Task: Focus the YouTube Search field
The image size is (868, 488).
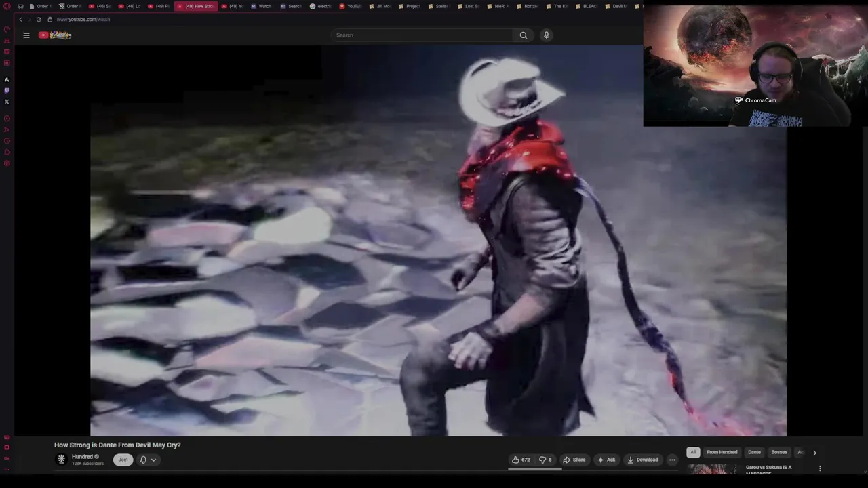Action: (x=422, y=35)
